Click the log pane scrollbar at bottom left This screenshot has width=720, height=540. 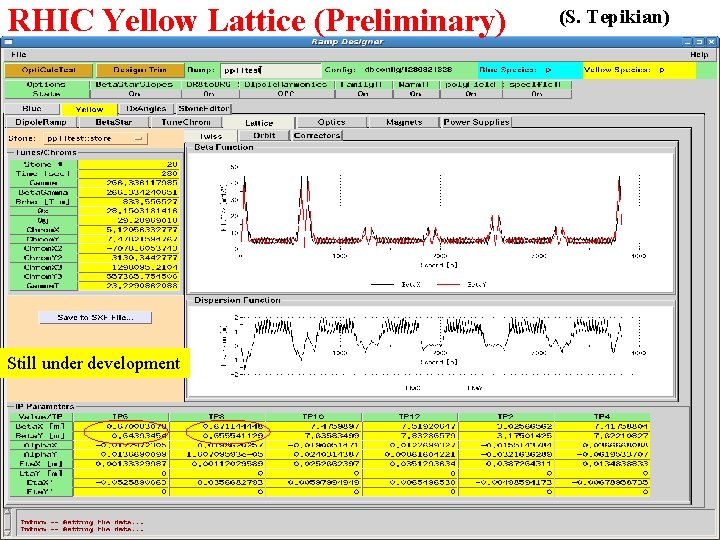[7, 523]
